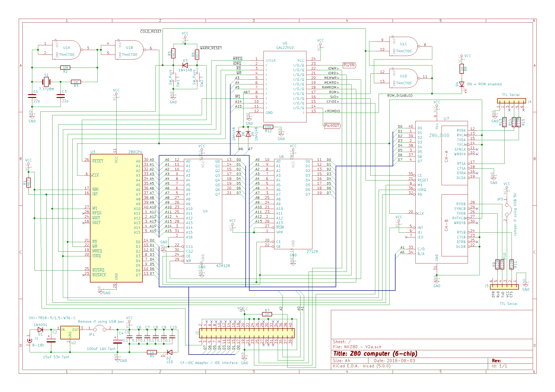The image size is (555, 392).
Task: Select the Y1 7.3728M crystal symbol
Action: pos(46,82)
